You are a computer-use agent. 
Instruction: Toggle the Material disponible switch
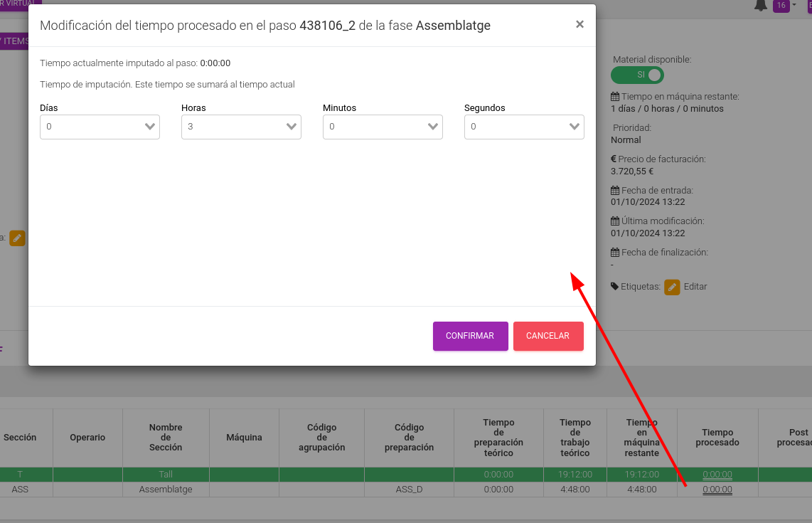[637, 75]
